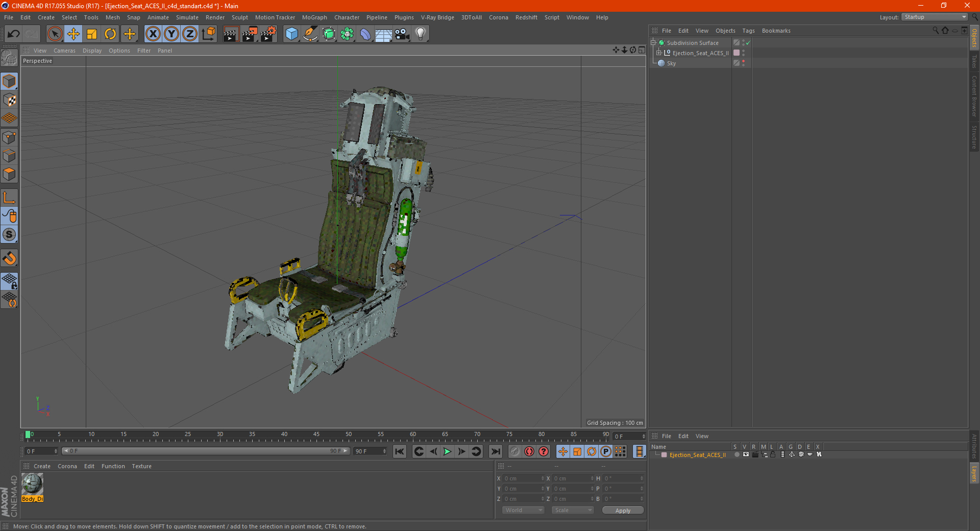Add a Camera object
980x531 pixels.
tap(402, 34)
